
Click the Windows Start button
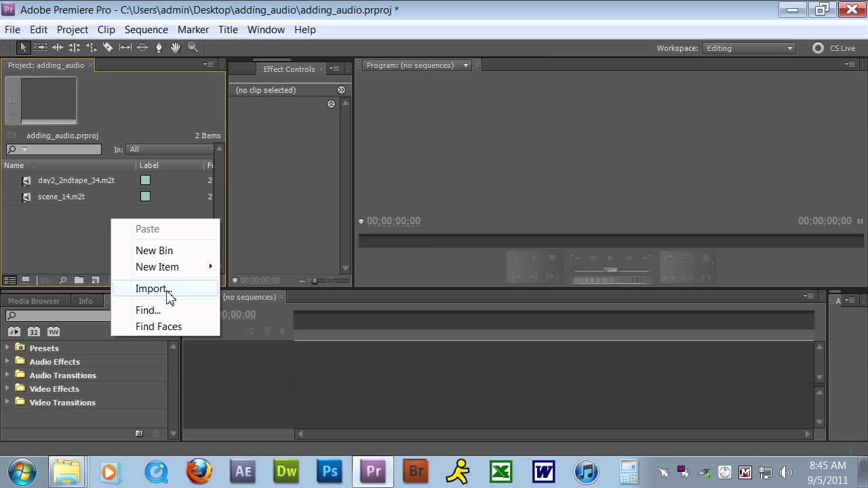point(22,472)
